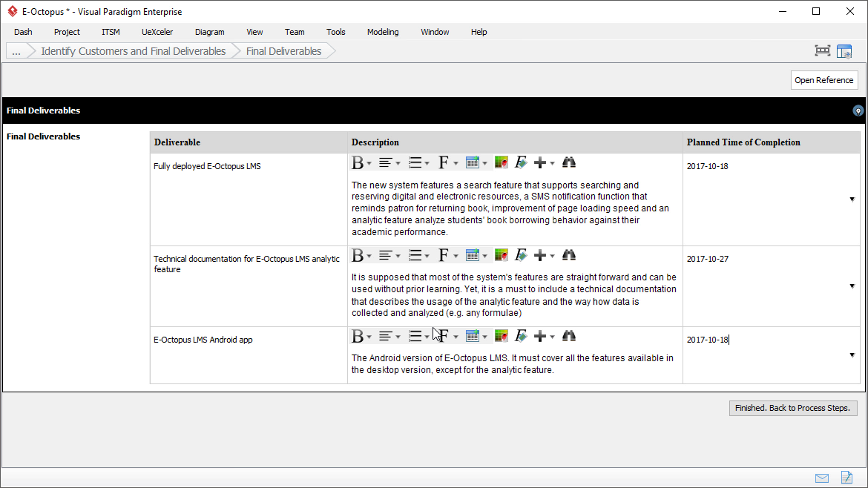The height and width of the screenshot is (488, 868).
Task: Open the Modeling menu
Action: point(383,32)
